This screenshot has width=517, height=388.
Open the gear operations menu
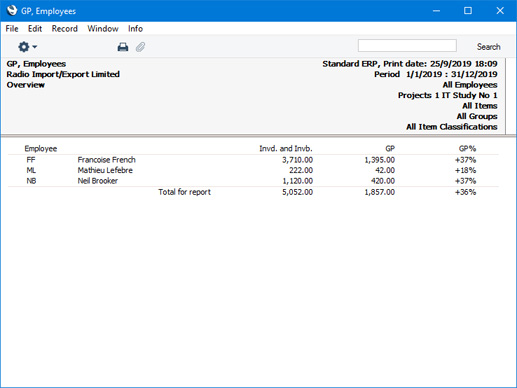pos(27,47)
